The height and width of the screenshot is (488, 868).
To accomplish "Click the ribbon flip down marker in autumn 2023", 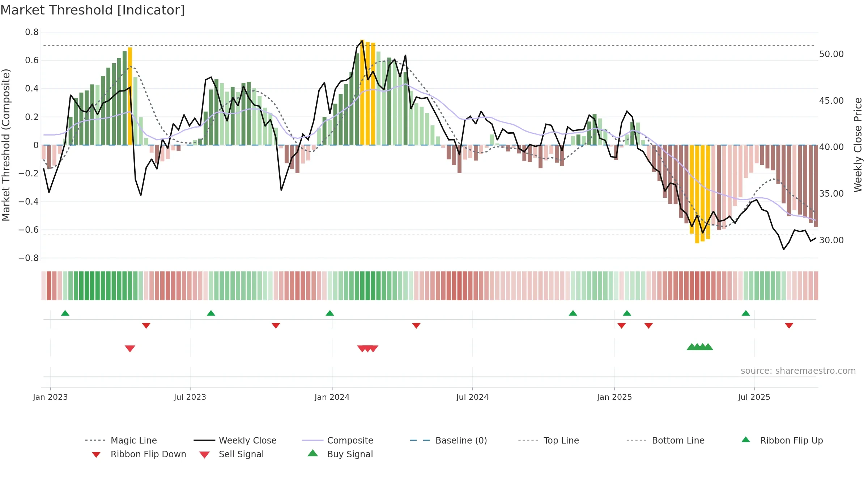I will (x=276, y=326).
